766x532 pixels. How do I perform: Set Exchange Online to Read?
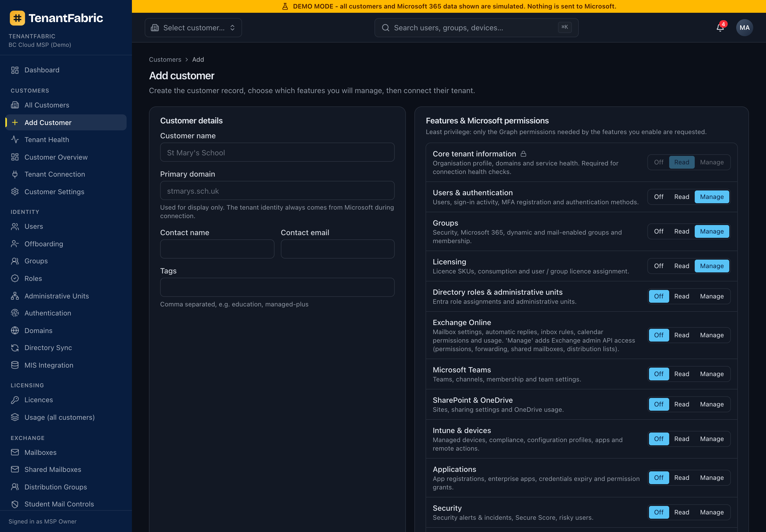coord(682,335)
